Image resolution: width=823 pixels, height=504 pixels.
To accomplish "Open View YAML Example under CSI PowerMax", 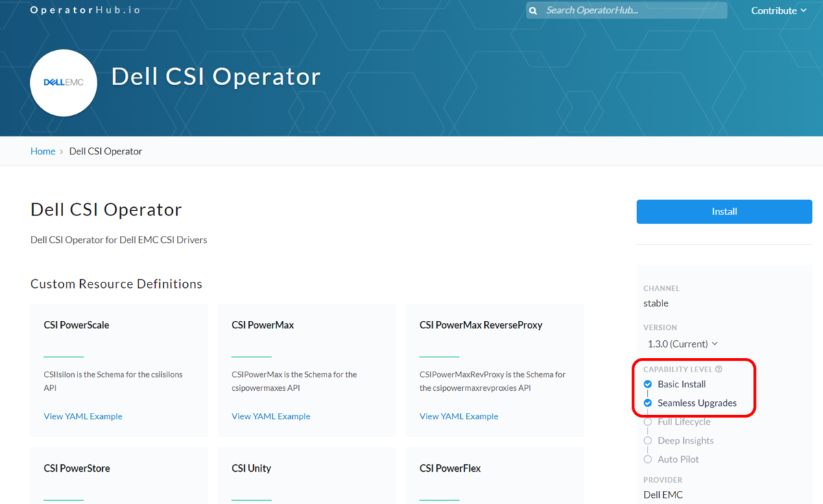I will tap(270, 416).
